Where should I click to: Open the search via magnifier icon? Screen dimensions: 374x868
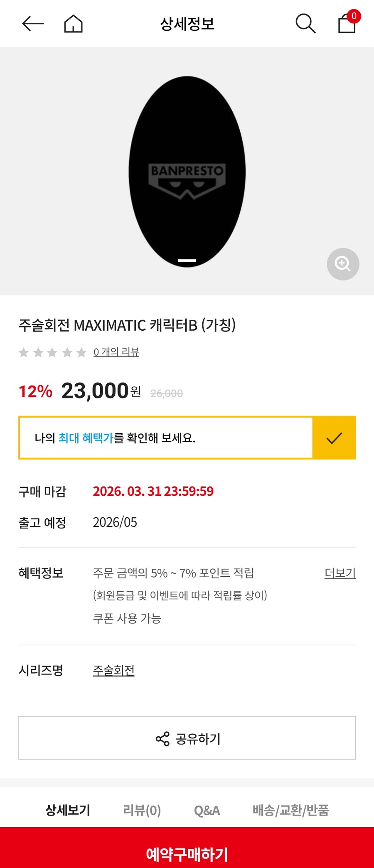pyautogui.click(x=306, y=24)
